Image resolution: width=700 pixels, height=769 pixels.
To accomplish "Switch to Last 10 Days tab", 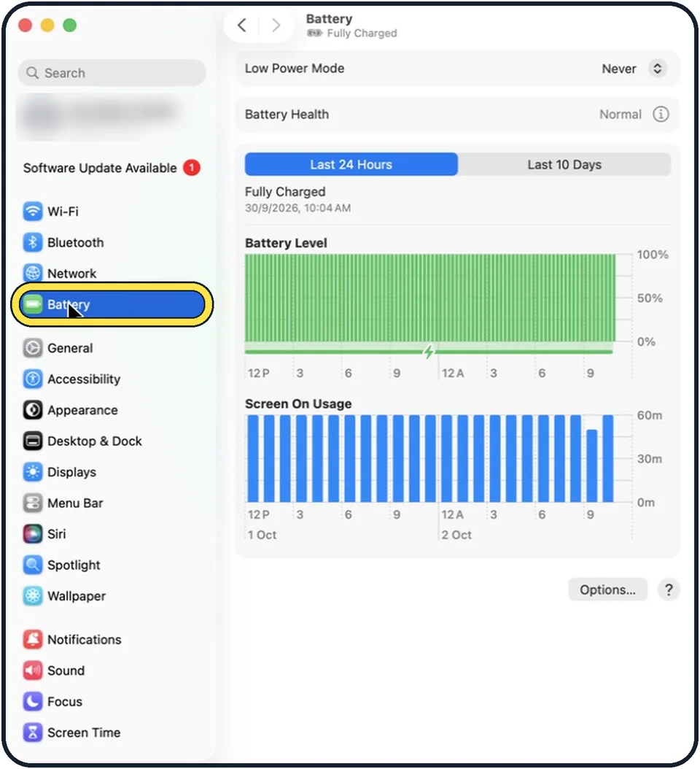I will tap(564, 164).
